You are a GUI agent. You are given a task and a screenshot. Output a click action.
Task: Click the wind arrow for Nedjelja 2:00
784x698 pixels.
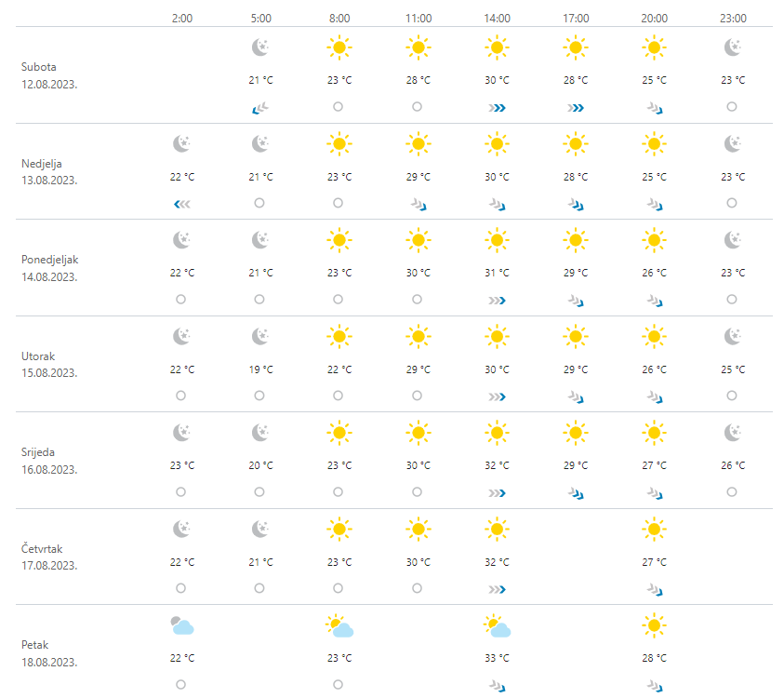182,204
